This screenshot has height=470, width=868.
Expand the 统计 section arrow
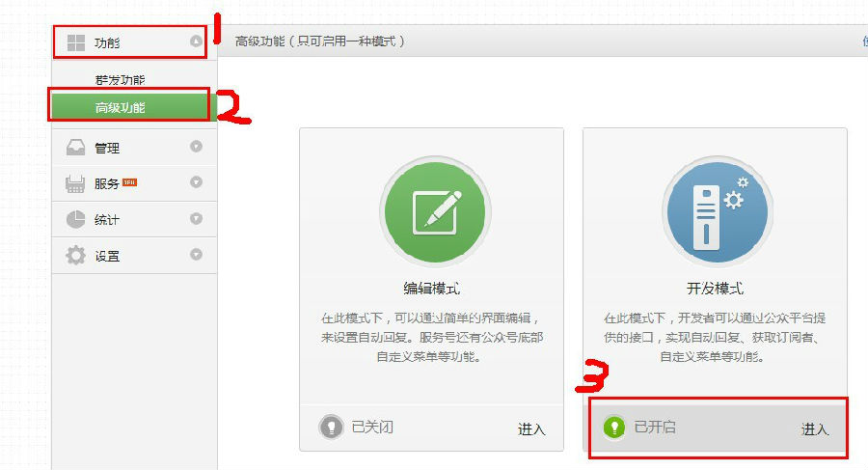pos(196,218)
